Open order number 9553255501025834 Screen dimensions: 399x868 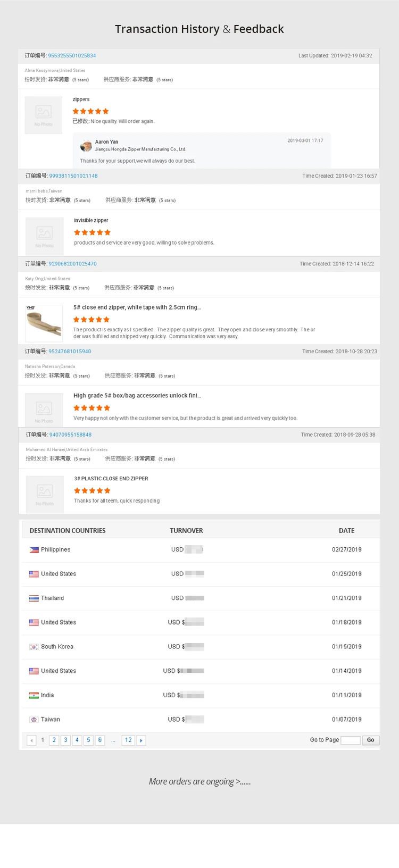72,56
